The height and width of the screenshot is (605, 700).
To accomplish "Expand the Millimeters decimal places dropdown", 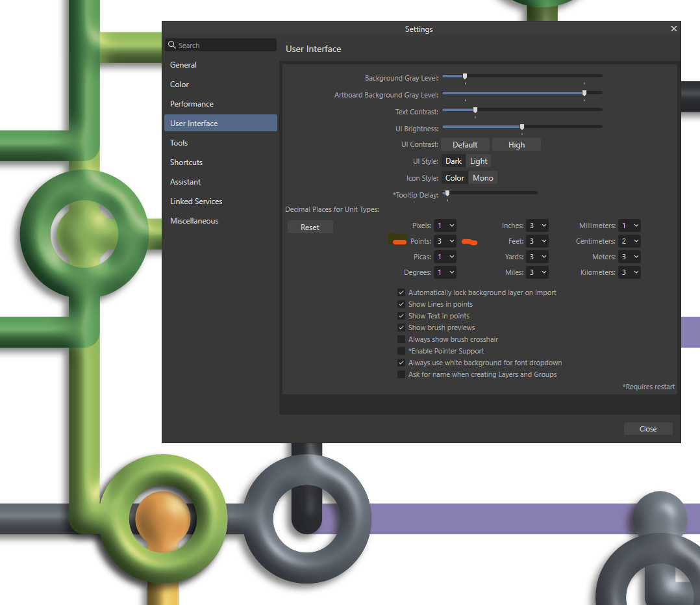I will (x=629, y=225).
